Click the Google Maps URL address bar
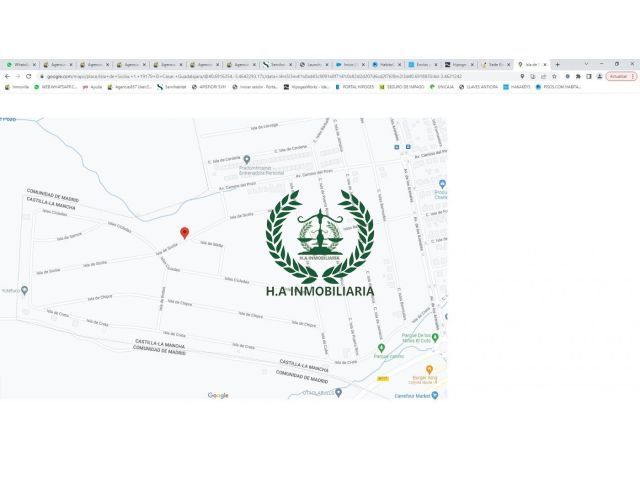This screenshot has height=480, width=640. coord(278,76)
